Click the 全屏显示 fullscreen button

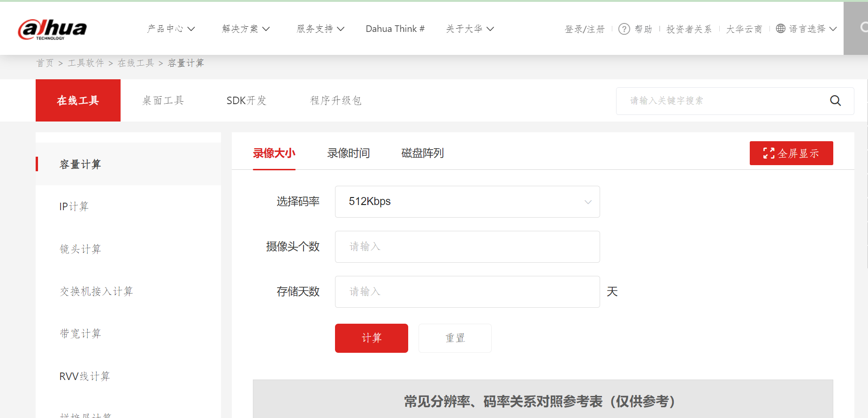(791, 153)
